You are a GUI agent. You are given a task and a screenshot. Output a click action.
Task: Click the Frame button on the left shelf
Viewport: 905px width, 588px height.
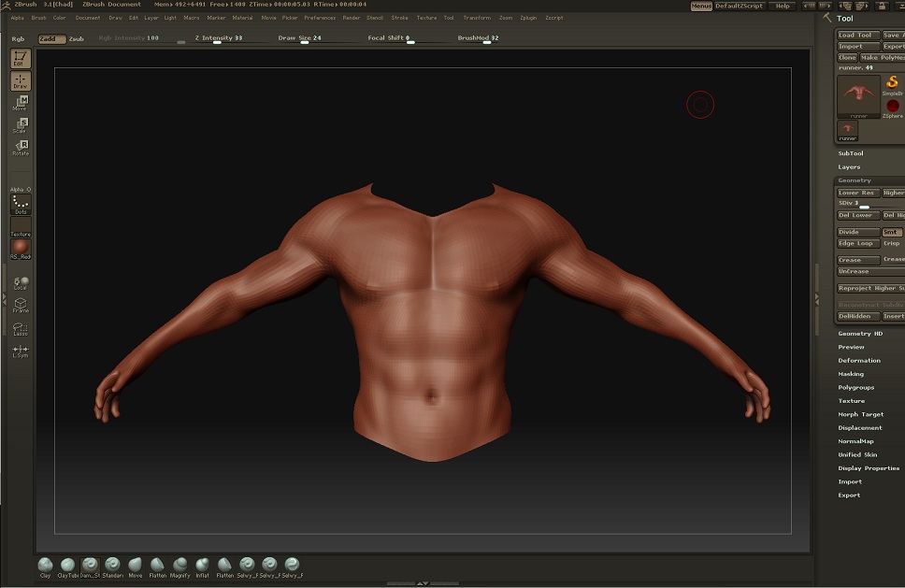pos(21,306)
